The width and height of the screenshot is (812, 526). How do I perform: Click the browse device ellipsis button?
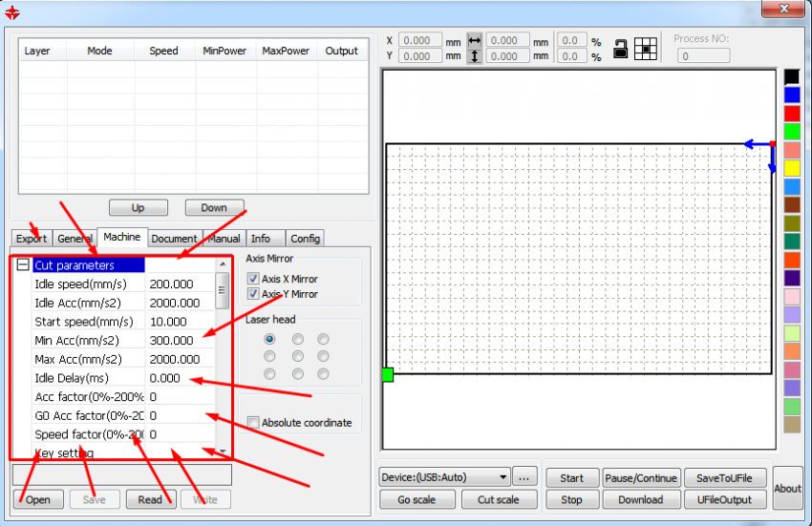[524, 477]
